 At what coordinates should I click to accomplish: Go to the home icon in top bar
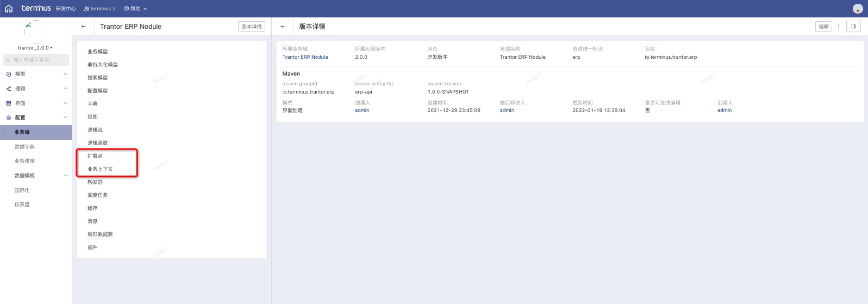point(8,9)
